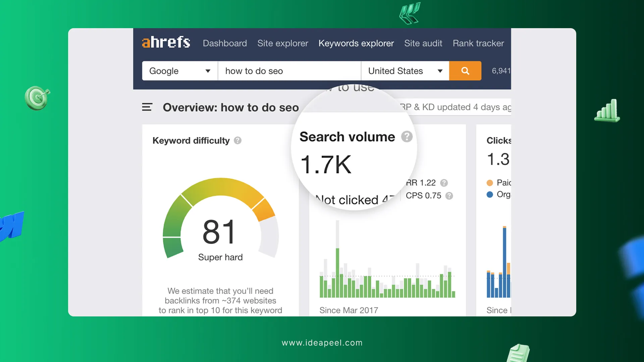Open the Google search engine dropdown
Viewport: 644px width, 362px height.
[180, 71]
